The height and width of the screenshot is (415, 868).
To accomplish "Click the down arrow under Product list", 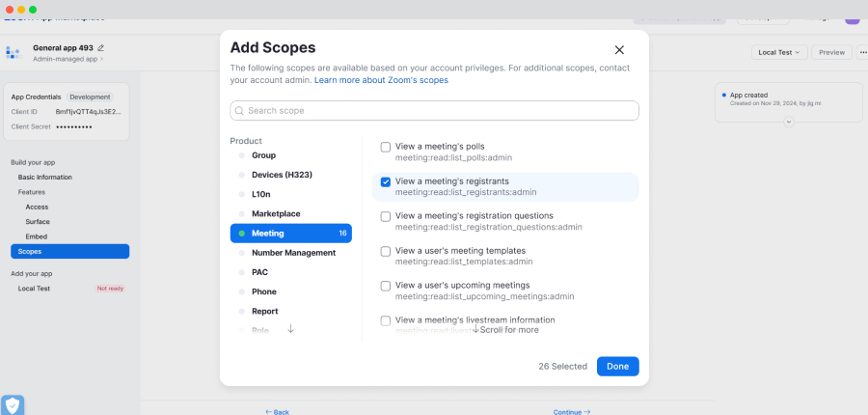I will (x=290, y=329).
